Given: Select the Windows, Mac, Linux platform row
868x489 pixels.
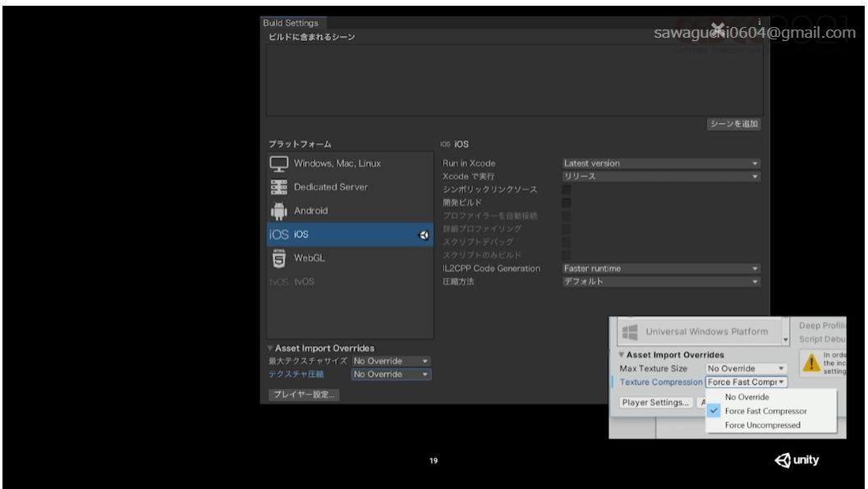Looking at the screenshot, I should 350,164.
